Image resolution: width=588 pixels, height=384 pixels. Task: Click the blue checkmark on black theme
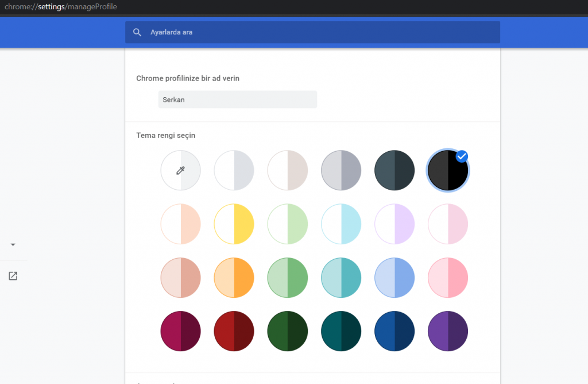click(462, 156)
